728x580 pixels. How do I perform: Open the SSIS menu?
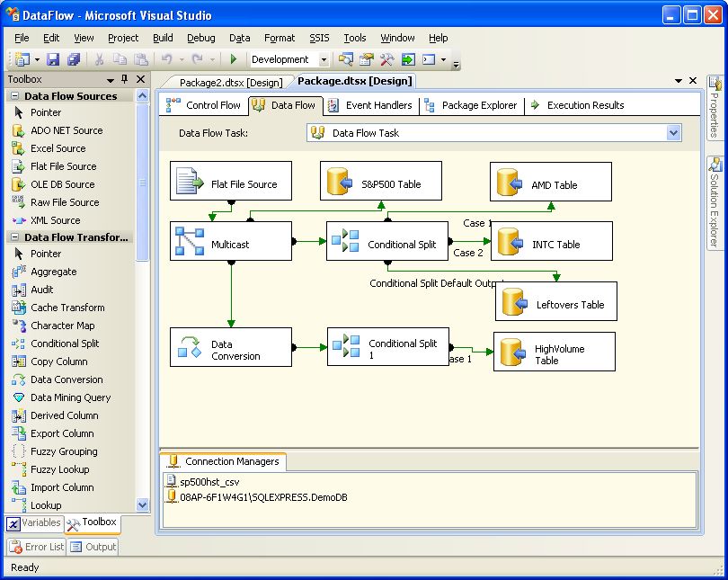pos(319,38)
